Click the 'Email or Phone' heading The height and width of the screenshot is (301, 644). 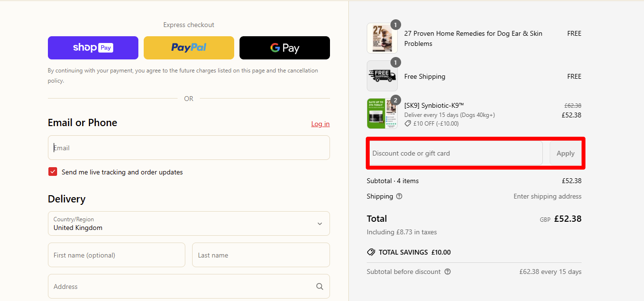point(82,123)
